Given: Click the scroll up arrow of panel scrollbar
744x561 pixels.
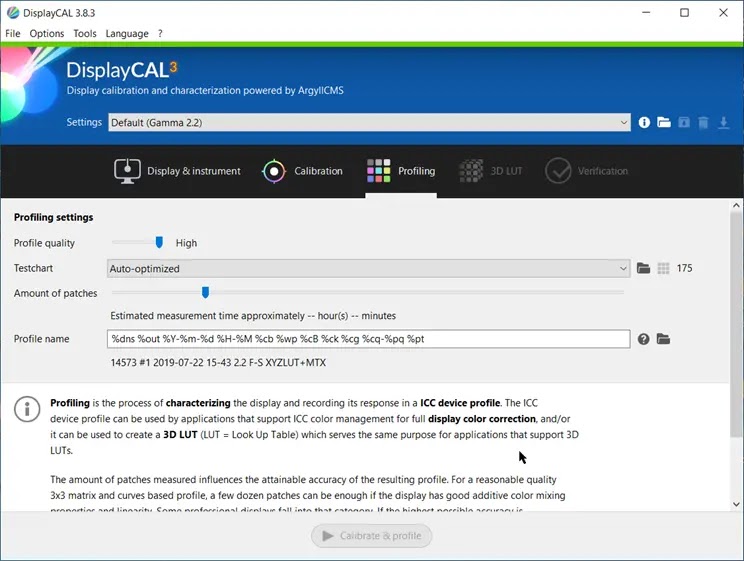Looking at the screenshot, I should point(736,206).
